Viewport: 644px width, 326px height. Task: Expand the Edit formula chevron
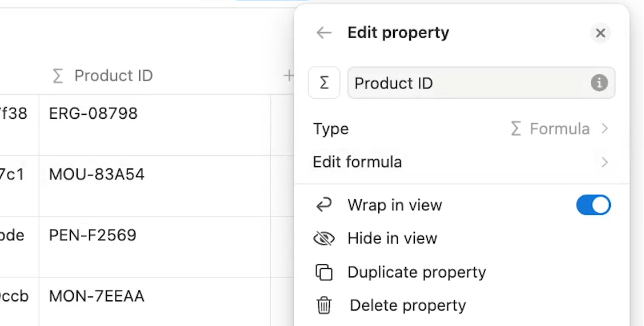pos(604,162)
